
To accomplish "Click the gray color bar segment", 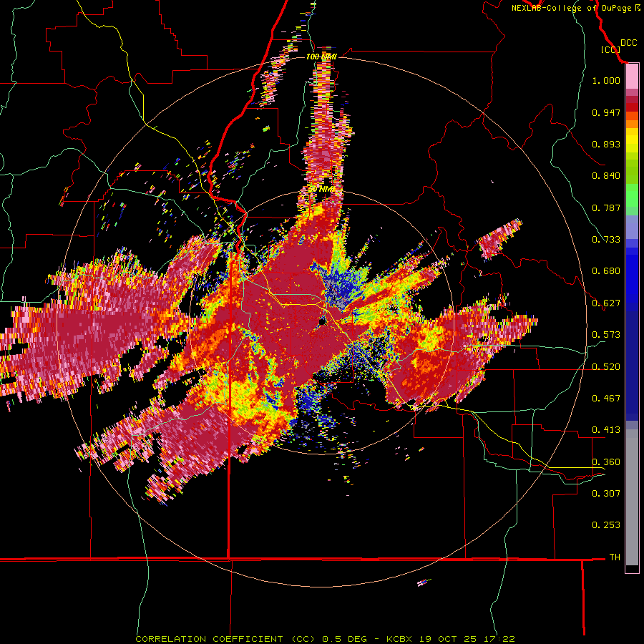I will coord(632,497).
